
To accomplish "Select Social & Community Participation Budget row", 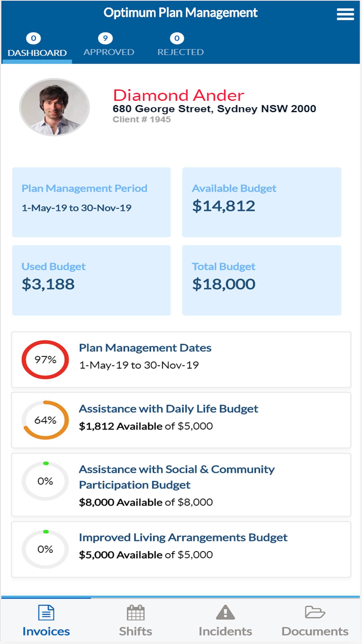I will tap(181, 485).
